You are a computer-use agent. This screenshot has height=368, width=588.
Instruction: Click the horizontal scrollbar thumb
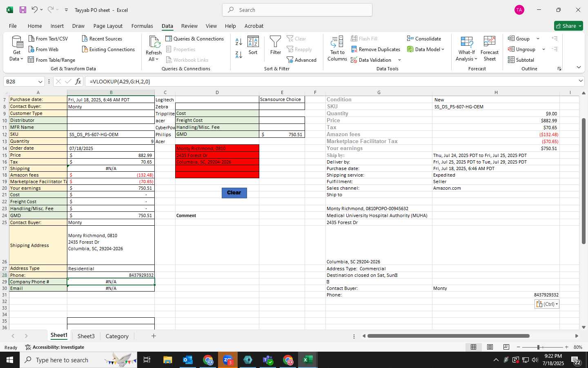[448, 336]
